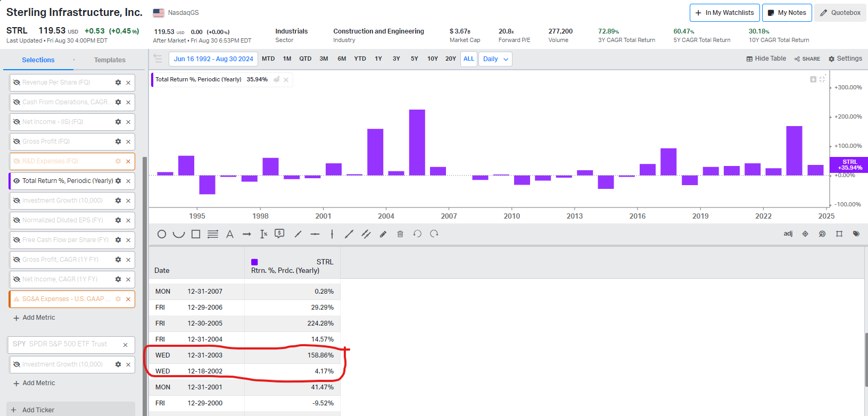Select the text annotation tool

(230, 234)
